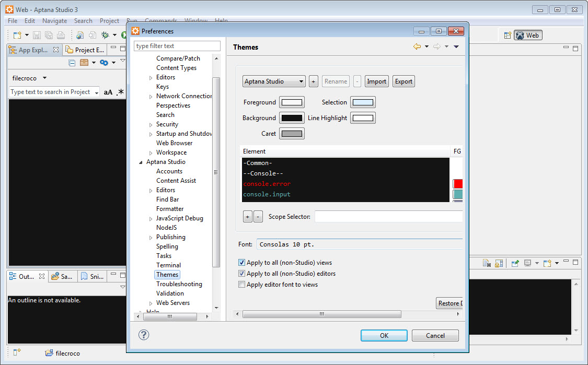Switch to the Project Explorer tab

click(85, 50)
